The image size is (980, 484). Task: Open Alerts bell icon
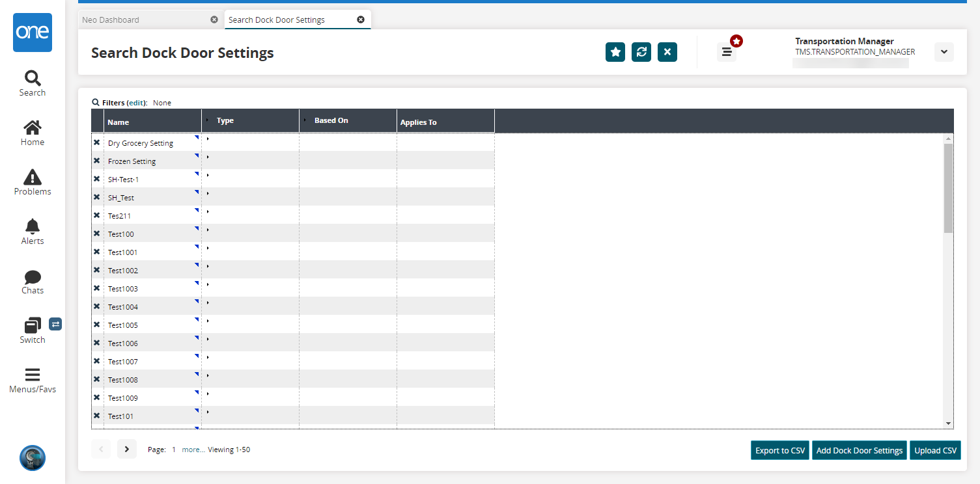(32, 226)
